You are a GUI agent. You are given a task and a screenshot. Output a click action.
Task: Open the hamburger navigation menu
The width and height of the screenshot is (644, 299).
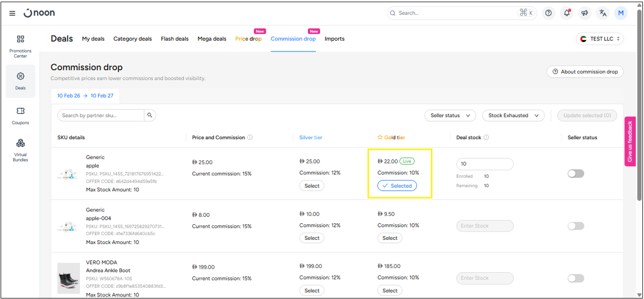coord(12,13)
